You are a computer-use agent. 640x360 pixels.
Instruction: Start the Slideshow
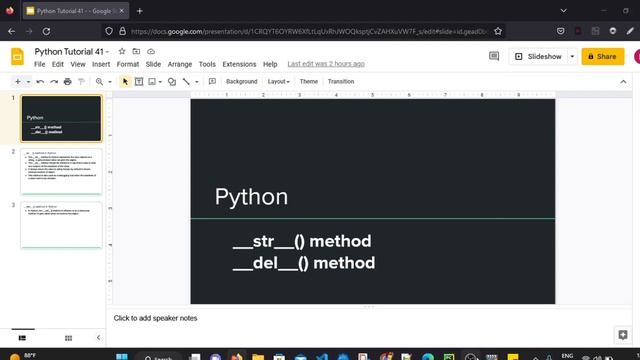point(538,56)
